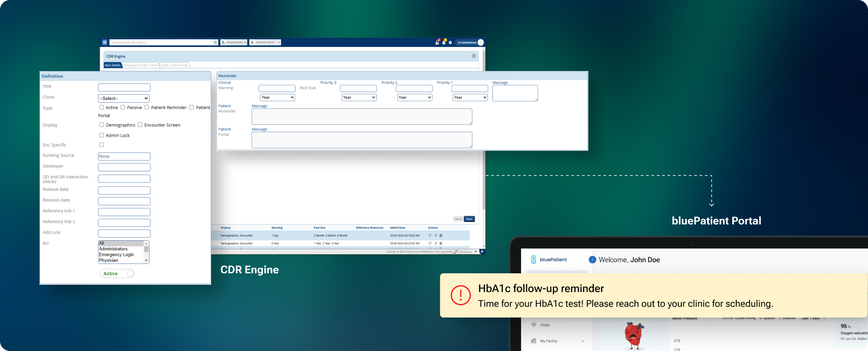Check the Demographics display checkbox

coord(101,125)
